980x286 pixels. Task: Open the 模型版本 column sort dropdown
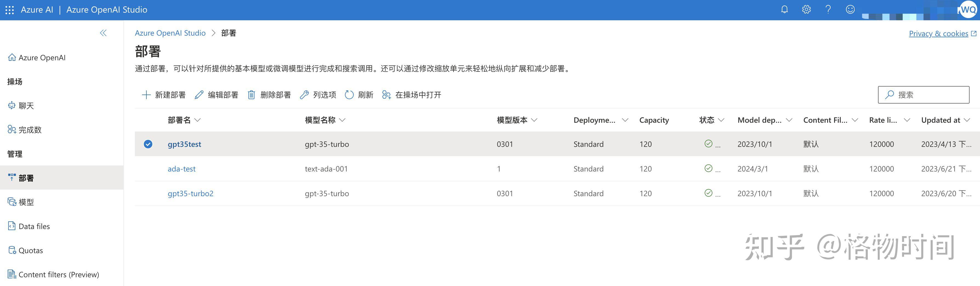[x=535, y=120]
